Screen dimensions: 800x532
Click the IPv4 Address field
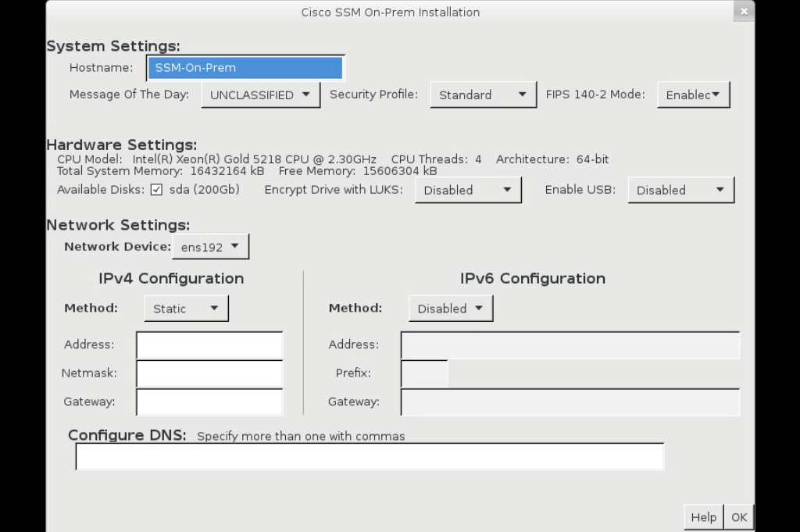click(209, 345)
